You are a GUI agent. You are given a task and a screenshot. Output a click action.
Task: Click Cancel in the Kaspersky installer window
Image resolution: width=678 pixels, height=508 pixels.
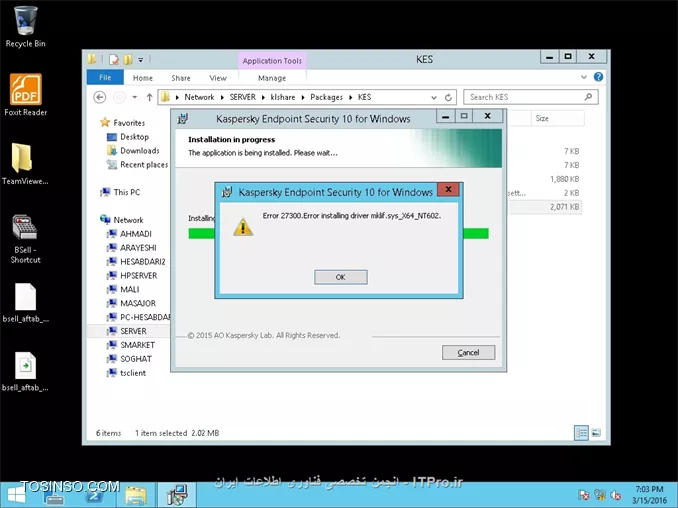tap(468, 353)
